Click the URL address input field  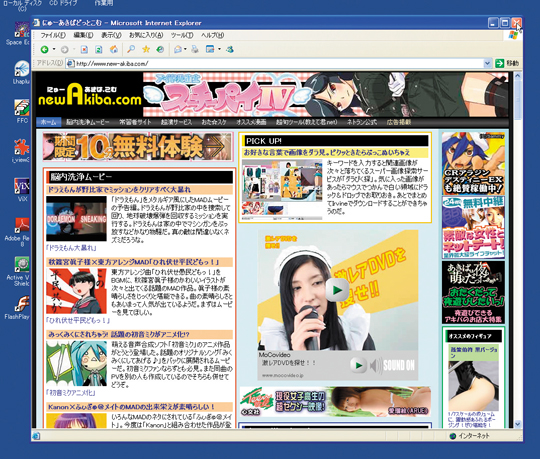coord(279,63)
